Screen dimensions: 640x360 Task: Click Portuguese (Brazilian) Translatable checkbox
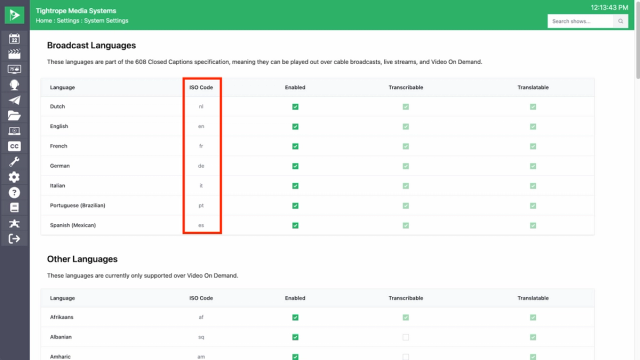(x=533, y=206)
